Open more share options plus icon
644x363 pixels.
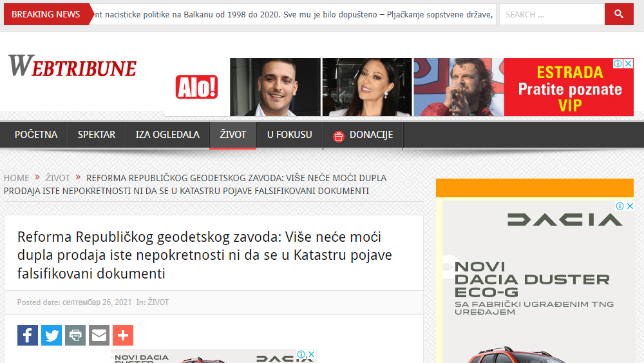(x=123, y=335)
